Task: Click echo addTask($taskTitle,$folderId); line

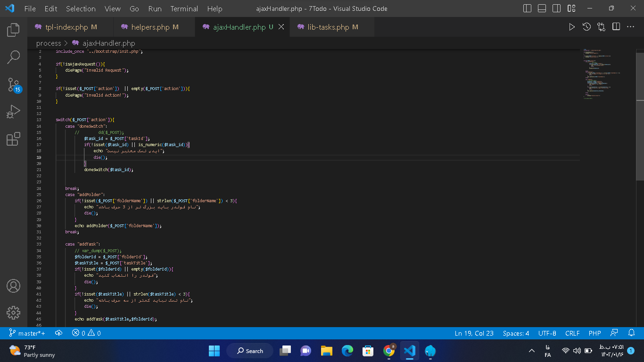Action: pos(116,319)
